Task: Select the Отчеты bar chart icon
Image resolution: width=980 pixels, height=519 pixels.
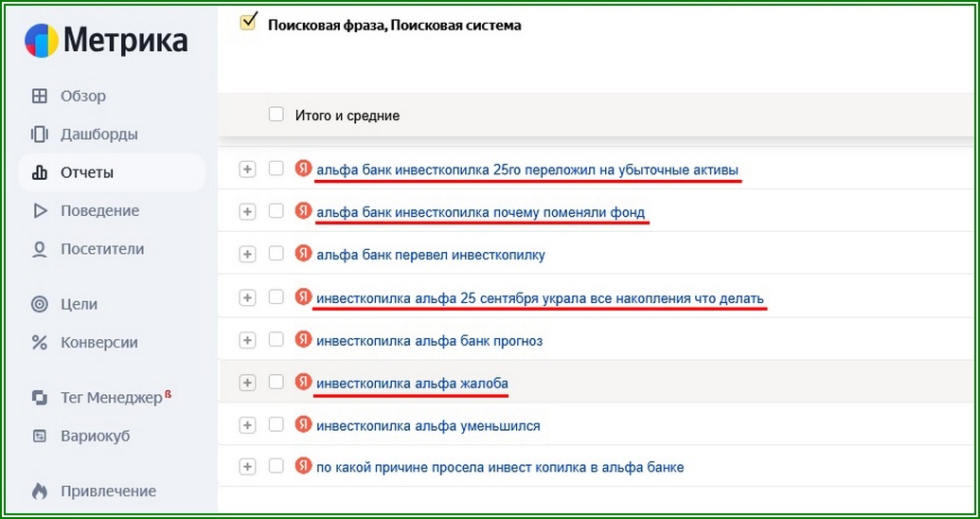Action: [x=40, y=172]
